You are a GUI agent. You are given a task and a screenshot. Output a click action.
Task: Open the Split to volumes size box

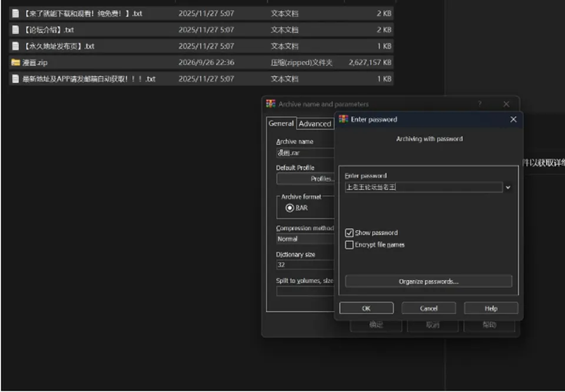click(x=305, y=291)
